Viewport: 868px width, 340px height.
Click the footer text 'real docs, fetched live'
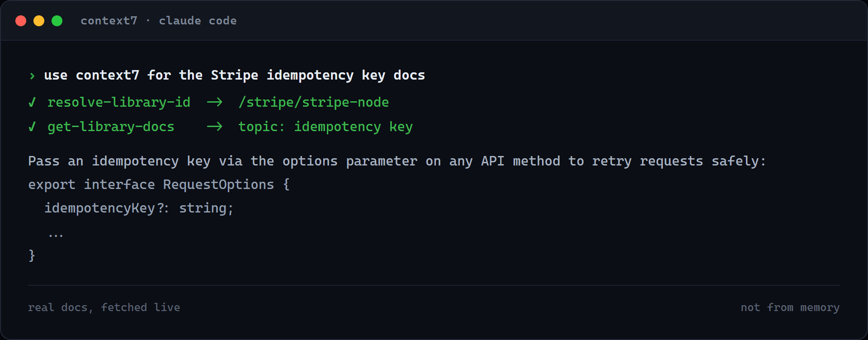point(104,307)
